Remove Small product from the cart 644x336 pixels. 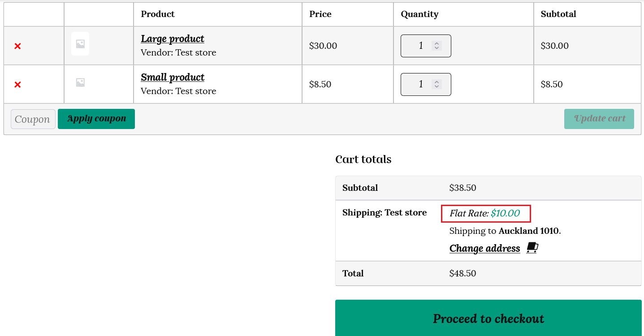tap(17, 85)
